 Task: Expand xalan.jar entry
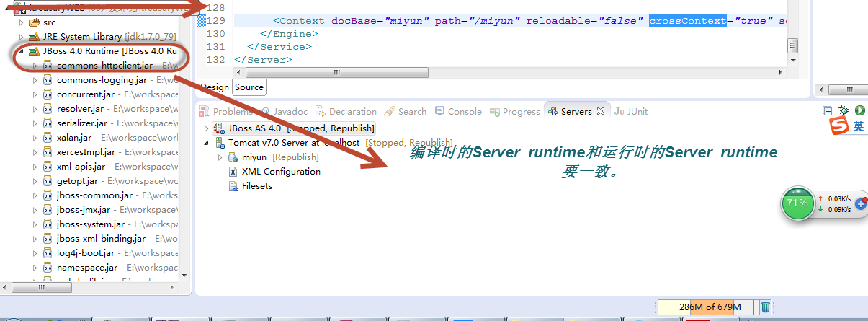pyautogui.click(x=35, y=138)
